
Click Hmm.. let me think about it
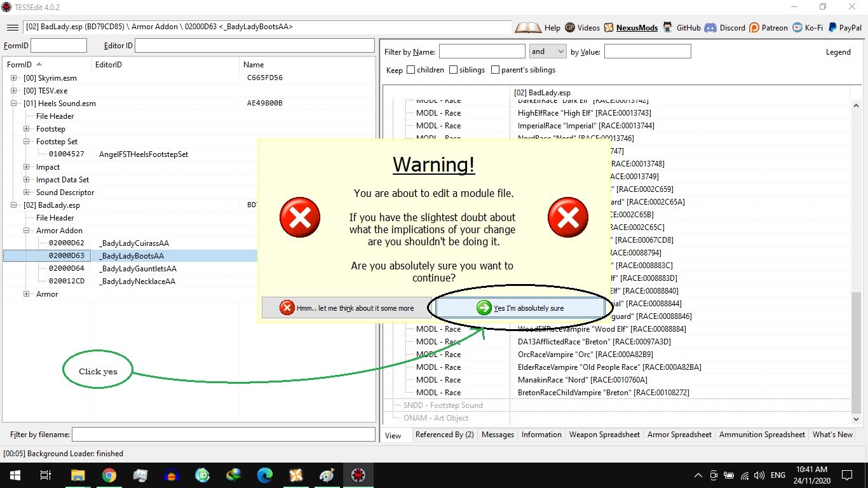[347, 308]
